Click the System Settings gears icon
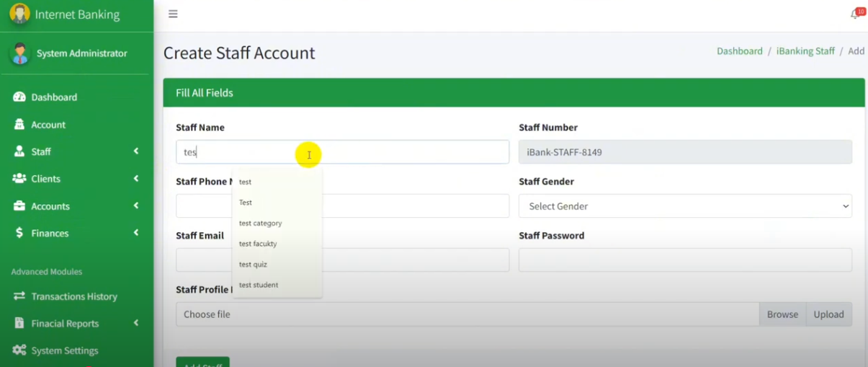The width and height of the screenshot is (868, 367). 19,350
